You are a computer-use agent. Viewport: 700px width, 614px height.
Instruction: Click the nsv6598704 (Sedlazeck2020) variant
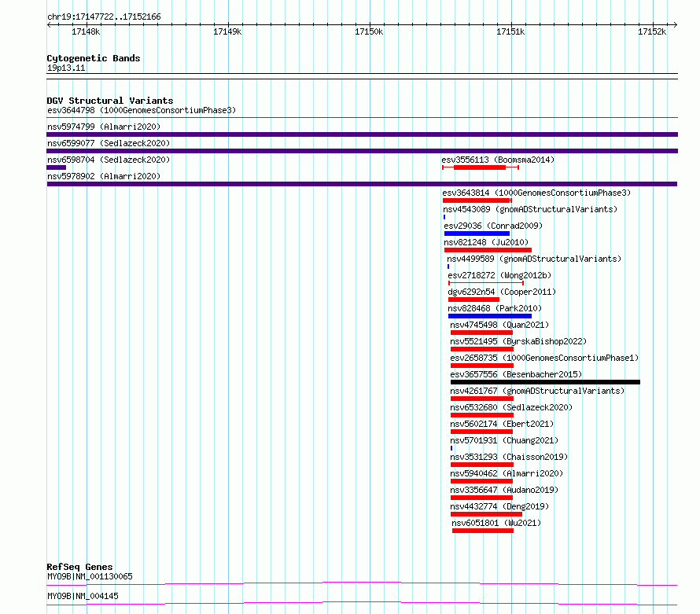(x=109, y=160)
